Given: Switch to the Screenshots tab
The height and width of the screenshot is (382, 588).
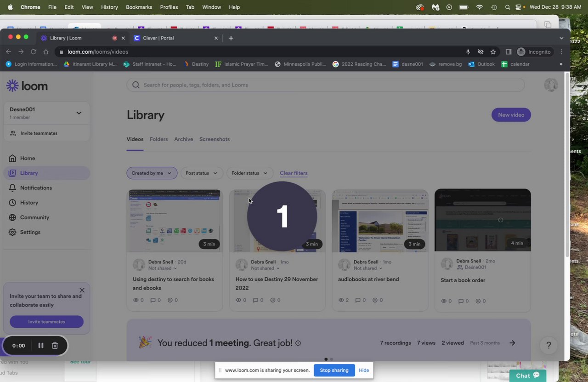Looking at the screenshot, I should (x=215, y=139).
